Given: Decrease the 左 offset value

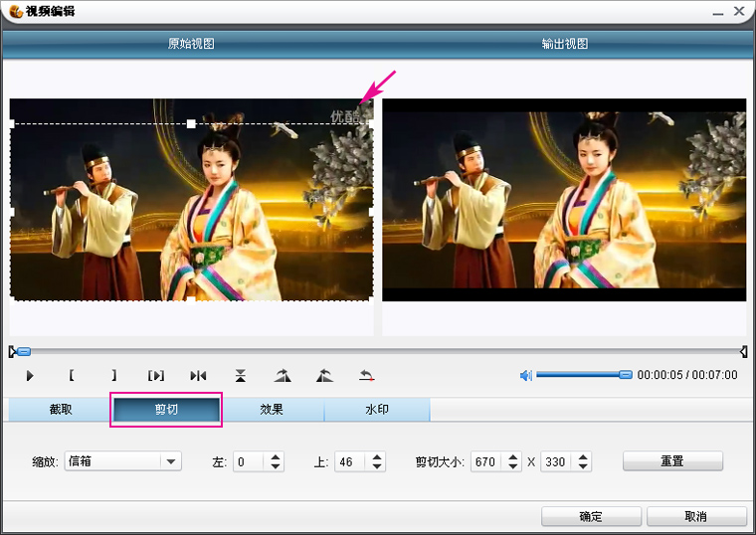Looking at the screenshot, I should coord(275,466).
